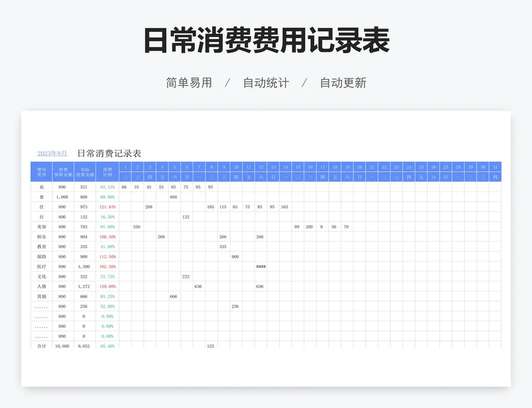
Task: Click the 衣 category row label
Action: tap(41, 187)
